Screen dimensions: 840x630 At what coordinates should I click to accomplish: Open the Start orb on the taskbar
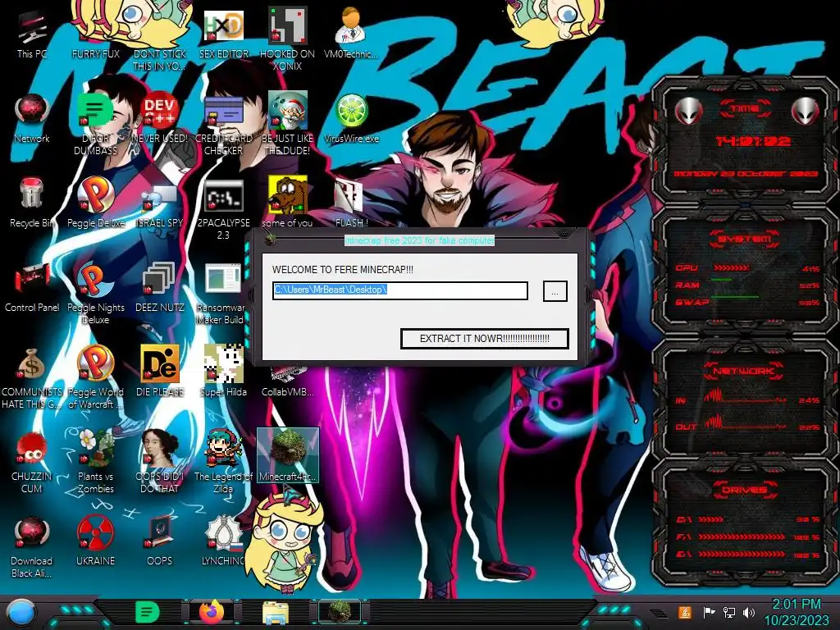click(21, 613)
